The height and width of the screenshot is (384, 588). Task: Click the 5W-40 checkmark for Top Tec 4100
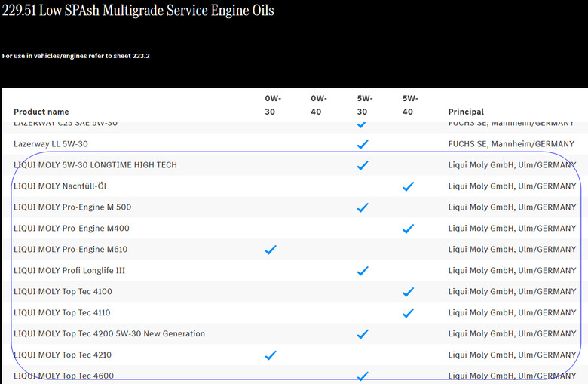(409, 292)
